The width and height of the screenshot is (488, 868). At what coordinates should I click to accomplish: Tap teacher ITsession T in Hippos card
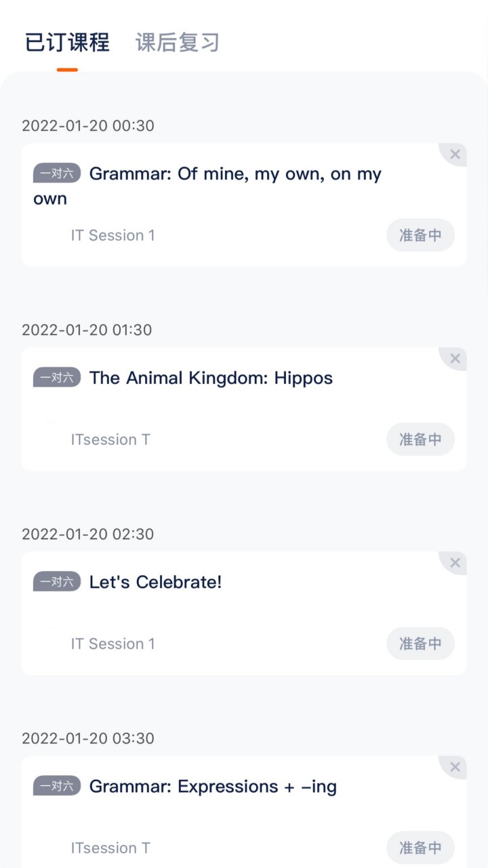click(x=110, y=439)
